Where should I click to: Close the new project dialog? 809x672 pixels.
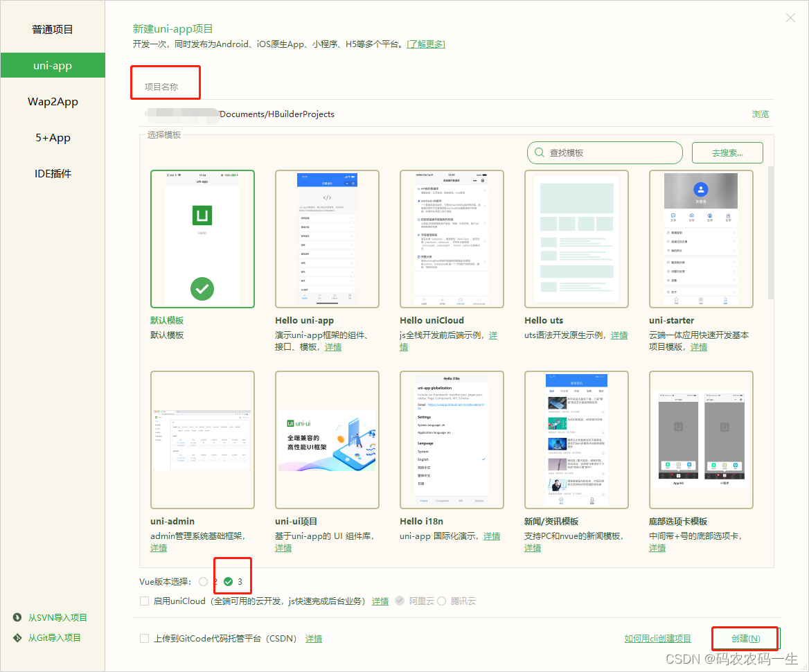coord(790,18)
